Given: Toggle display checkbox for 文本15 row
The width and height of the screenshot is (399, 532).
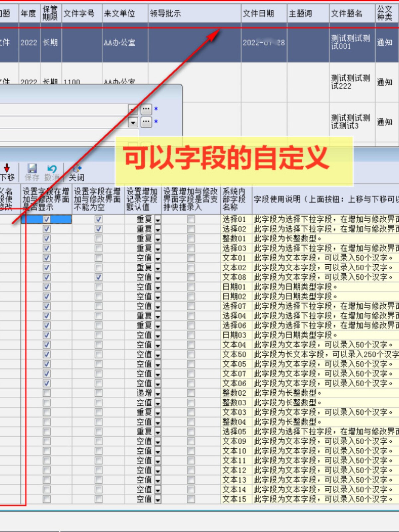Looking at the screenshot, I should [47, 499].
